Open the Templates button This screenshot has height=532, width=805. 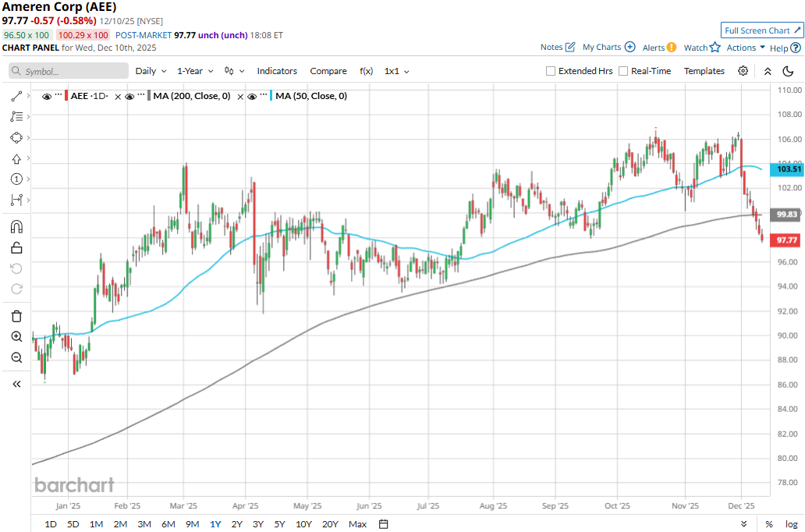click(704, 71)
